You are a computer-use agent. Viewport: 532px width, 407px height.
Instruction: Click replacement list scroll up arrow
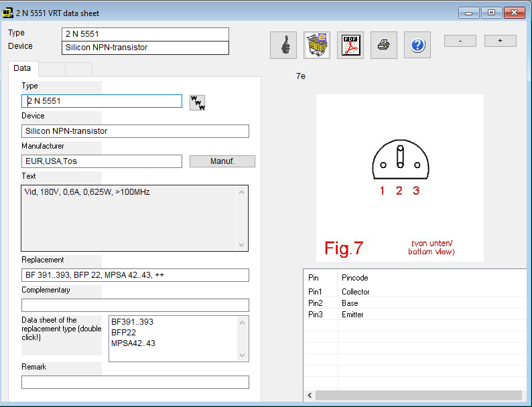243,323
